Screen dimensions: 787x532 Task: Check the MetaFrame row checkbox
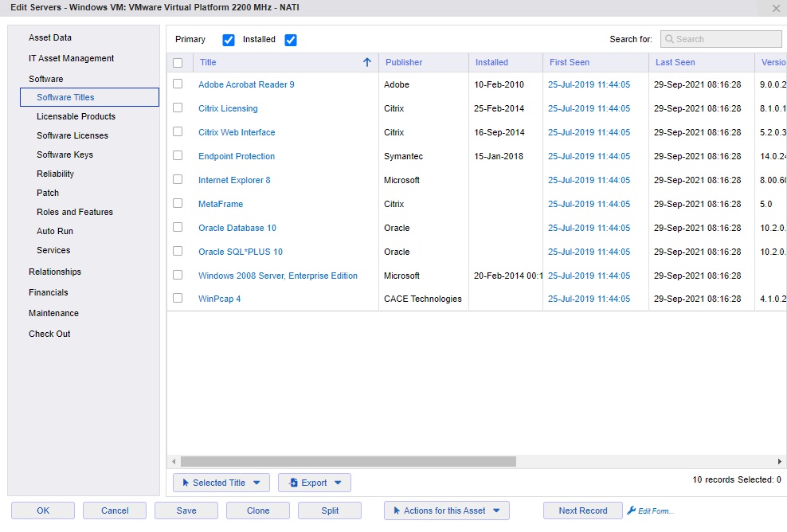178,203
